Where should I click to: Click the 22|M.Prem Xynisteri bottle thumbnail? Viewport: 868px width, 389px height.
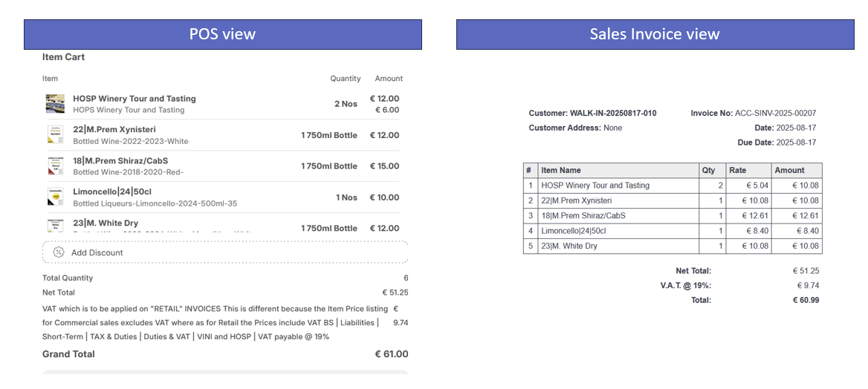[55, 135]
